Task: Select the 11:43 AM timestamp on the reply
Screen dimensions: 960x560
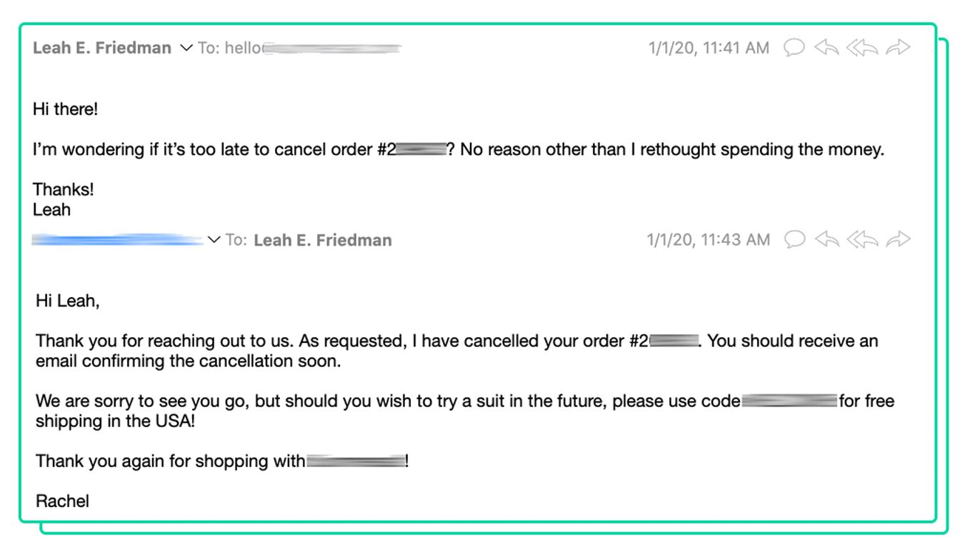Action: pos(707,240)
